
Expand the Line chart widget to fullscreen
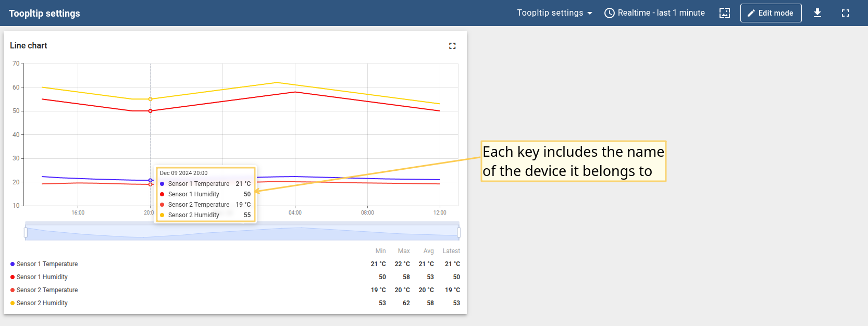(x=452, y=46)
